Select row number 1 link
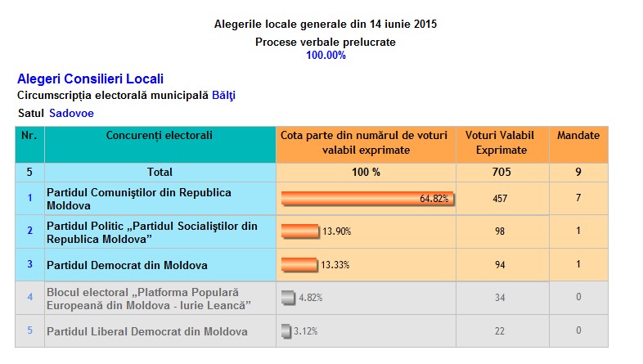Viewport: 643px width, 364px height. 29,198
